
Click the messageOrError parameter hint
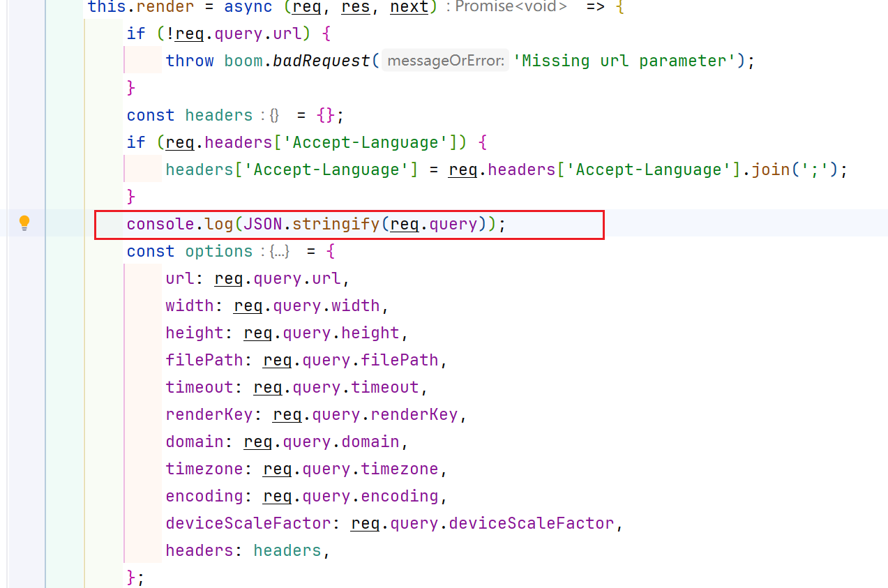point(445,61)
